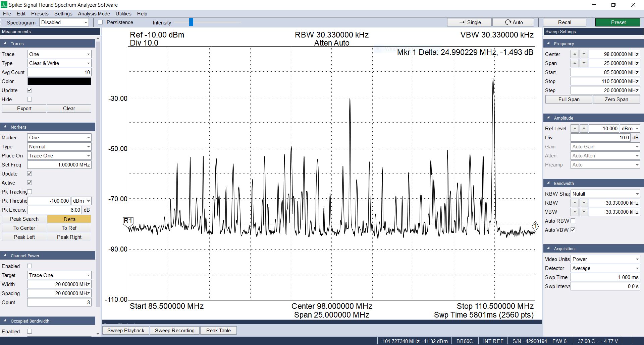
Task: Collapse the Channel Power section
Action: coord(5,256)
